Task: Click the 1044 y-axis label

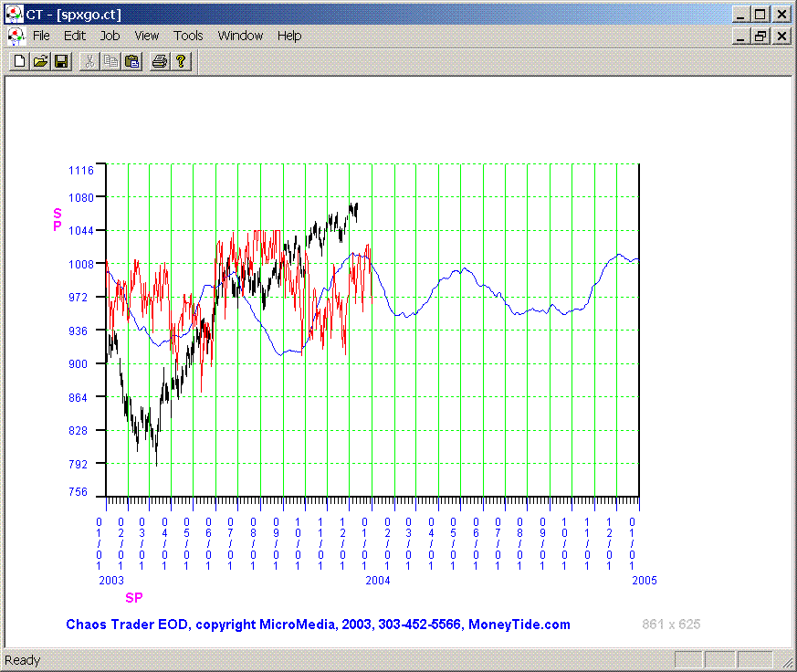Action: click(81, 231)
